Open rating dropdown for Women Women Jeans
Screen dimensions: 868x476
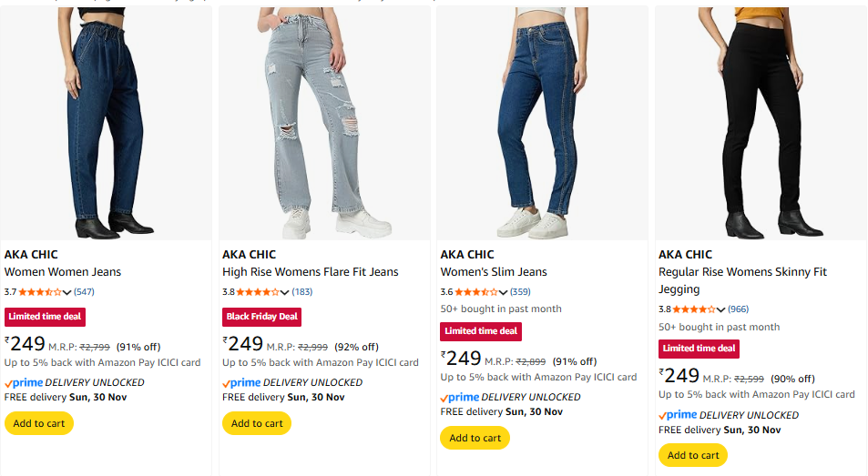66,292
